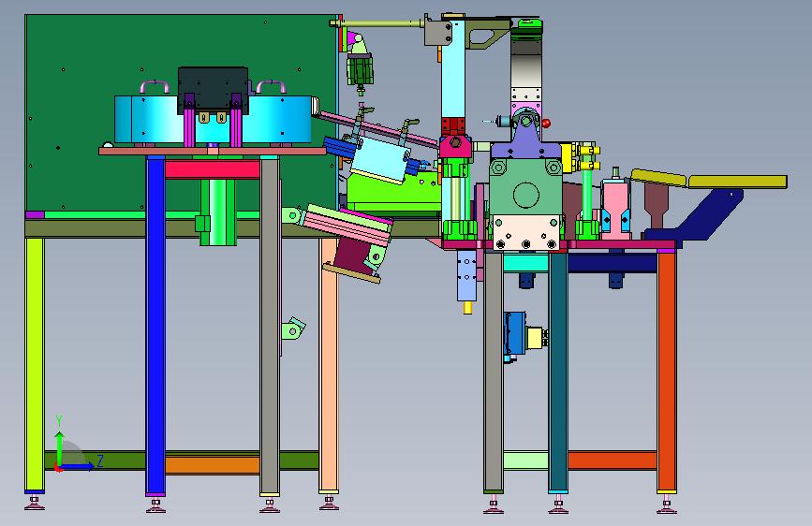Select the orange-red rightmost leg
Screen dimensions: 812x526
pos(667,371)
